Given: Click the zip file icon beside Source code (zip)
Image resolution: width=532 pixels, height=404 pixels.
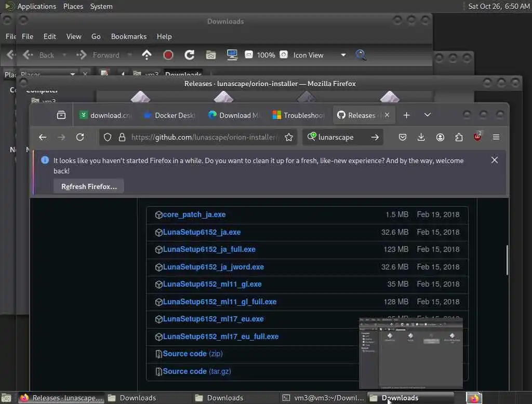Looking at the screenshot, I should pyautogui.click(x=158, y=354).
